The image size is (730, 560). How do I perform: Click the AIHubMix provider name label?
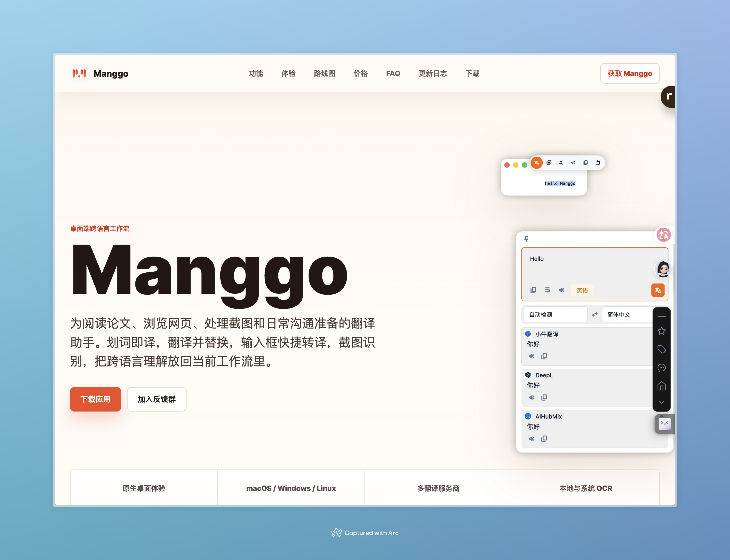(x=548, y=416)
